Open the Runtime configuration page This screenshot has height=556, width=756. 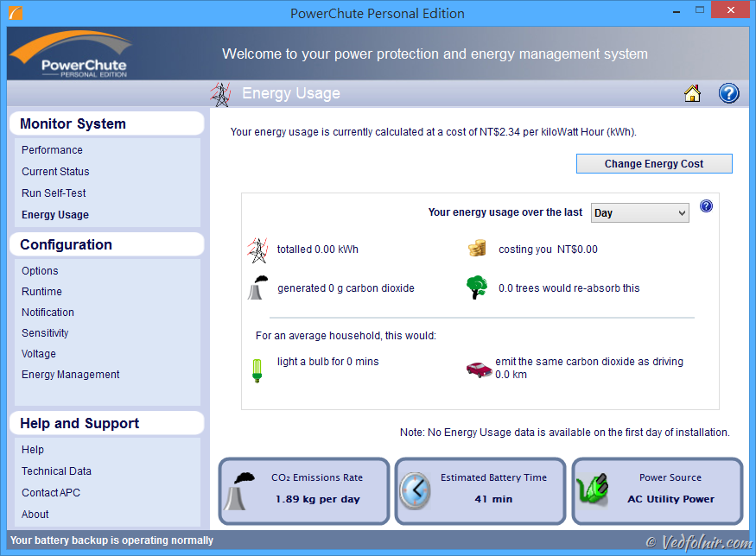pyautogui.click(x=41, y=292)
